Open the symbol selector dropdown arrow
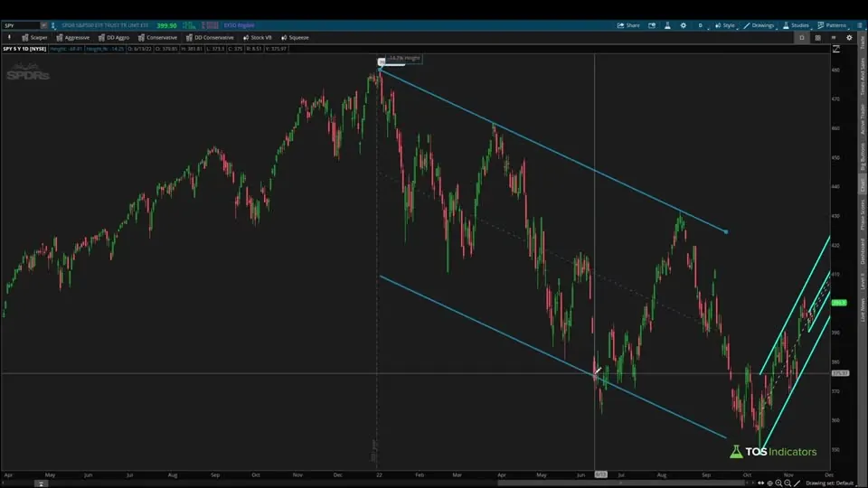The width and height of the screenshot is (868, 488). (x=43, y=25)
